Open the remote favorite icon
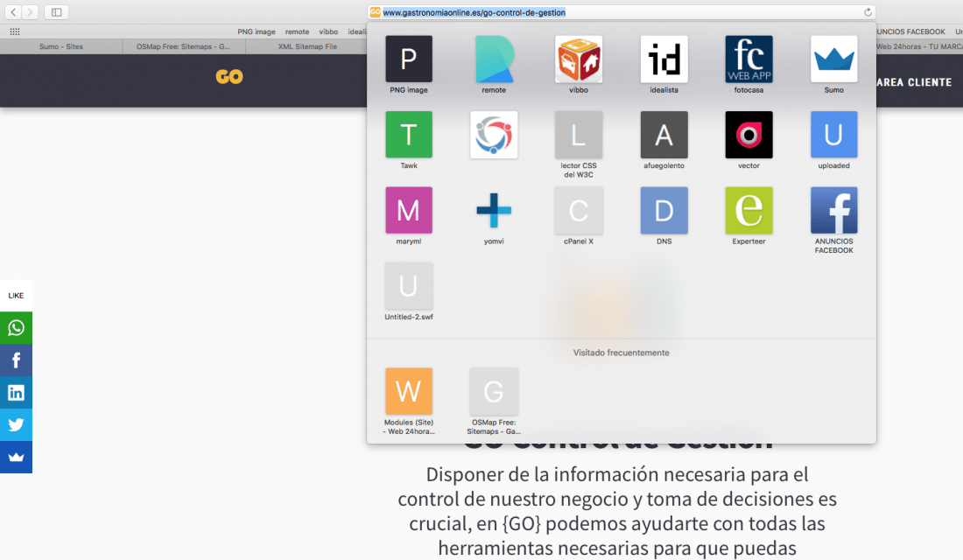 click(494, 59)
